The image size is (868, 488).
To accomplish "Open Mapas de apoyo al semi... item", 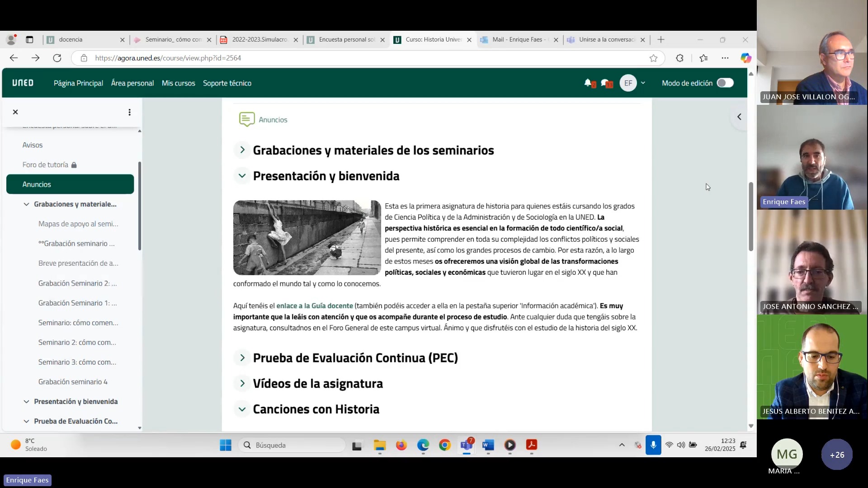I will tap(78, 224).
